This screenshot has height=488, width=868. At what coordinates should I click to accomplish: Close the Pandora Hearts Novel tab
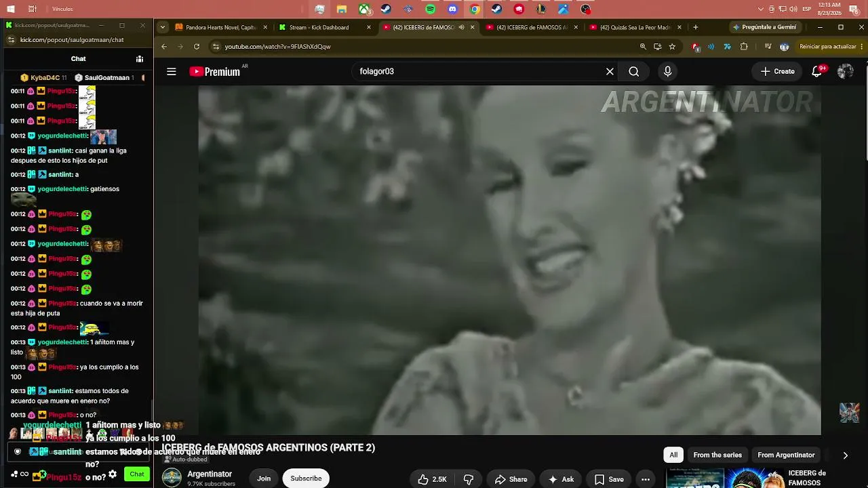(265, 27)
